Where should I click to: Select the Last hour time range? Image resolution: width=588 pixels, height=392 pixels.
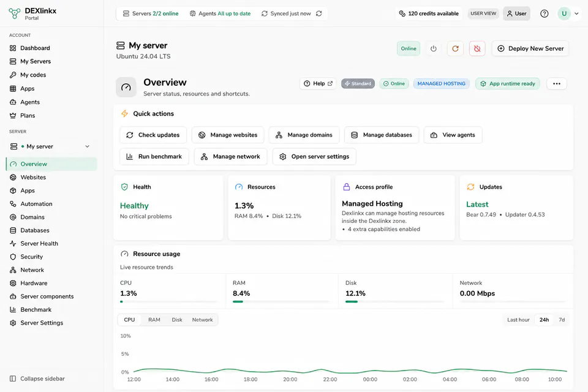[x=518, y=320]
